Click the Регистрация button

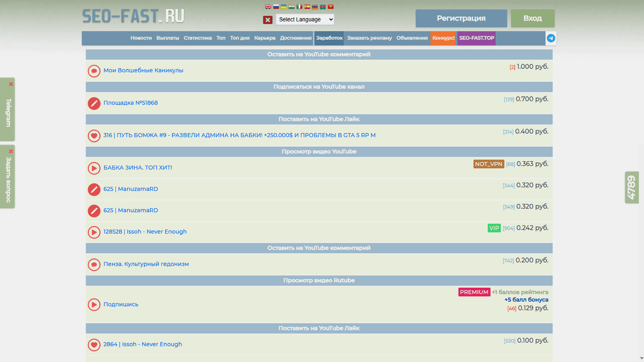click(x=461, y=18)
